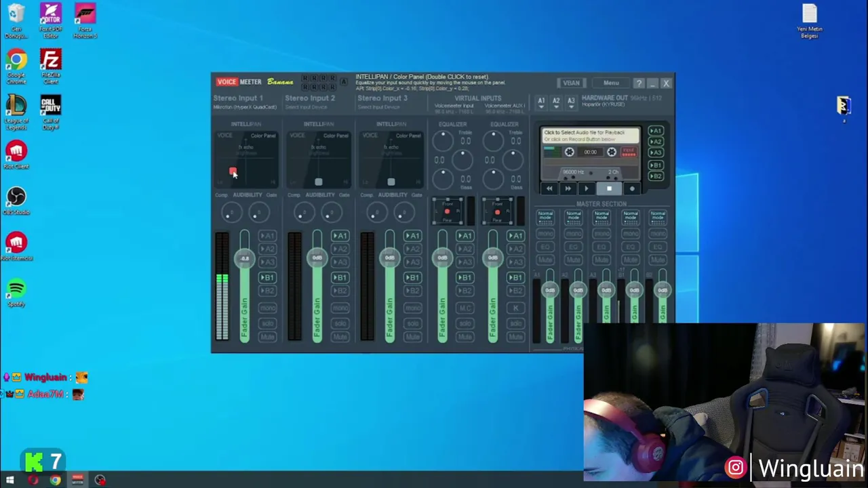Click Chrome icon in the taskbar
Screen dimensions: 868x488
tap(55, 481)
